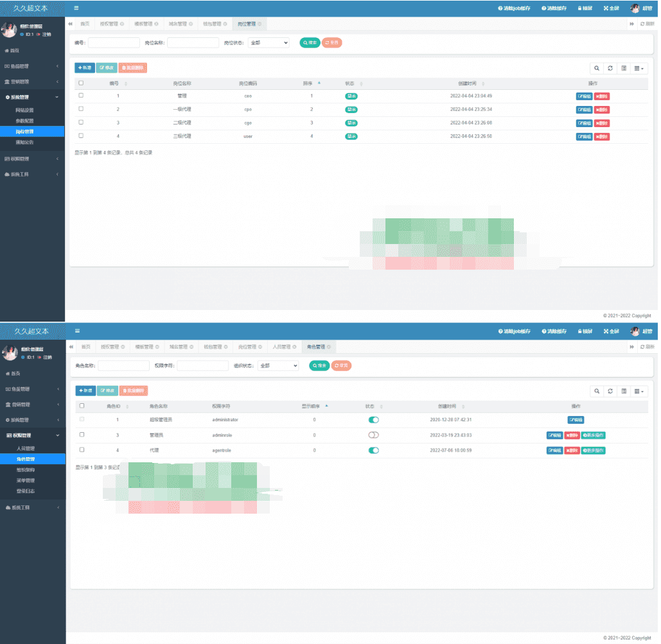Check select-all box in 角色管理 table
The width and height of the screenshot is (661, 644).
[82, 406]
